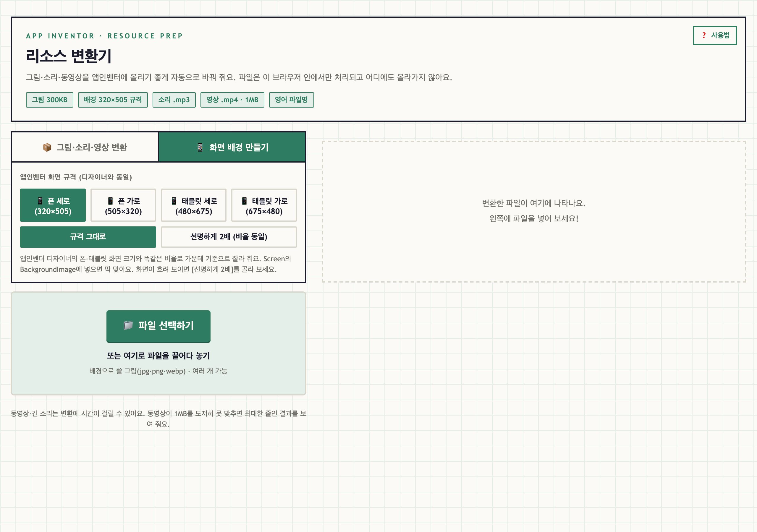Click the box icon on the 변환 tab

47,147
